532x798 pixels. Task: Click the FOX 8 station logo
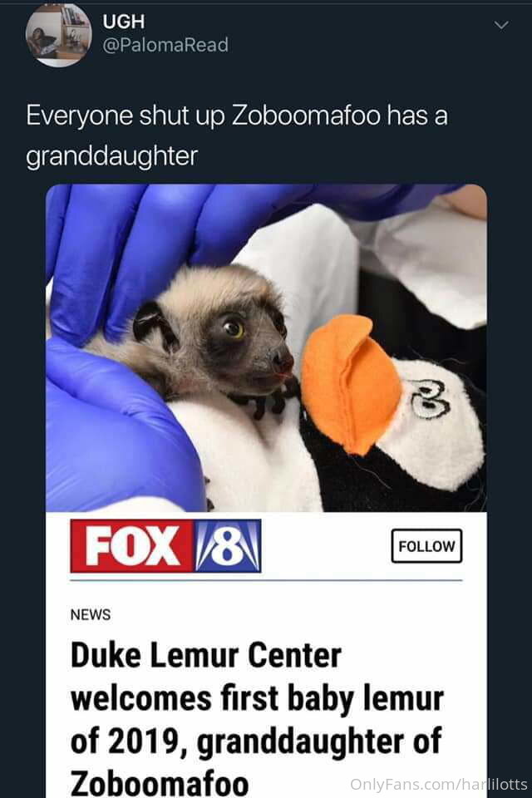tap(166, 545)
